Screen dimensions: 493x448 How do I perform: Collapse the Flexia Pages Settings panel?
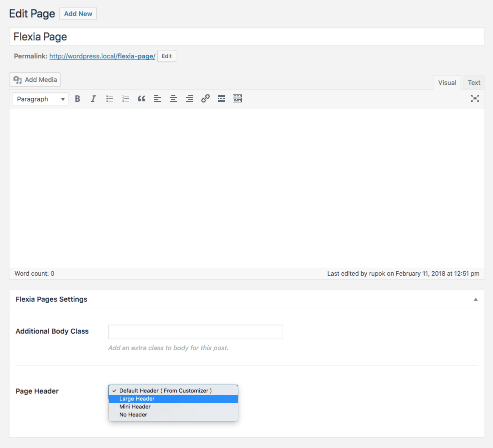point(476,299)
